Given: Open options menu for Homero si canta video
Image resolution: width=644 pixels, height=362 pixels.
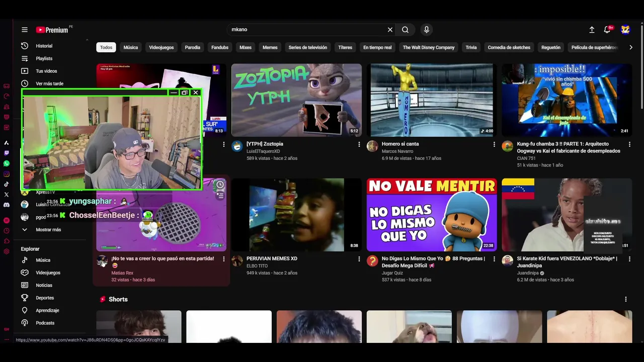Looking at the screenshot, I should point(494,144).
